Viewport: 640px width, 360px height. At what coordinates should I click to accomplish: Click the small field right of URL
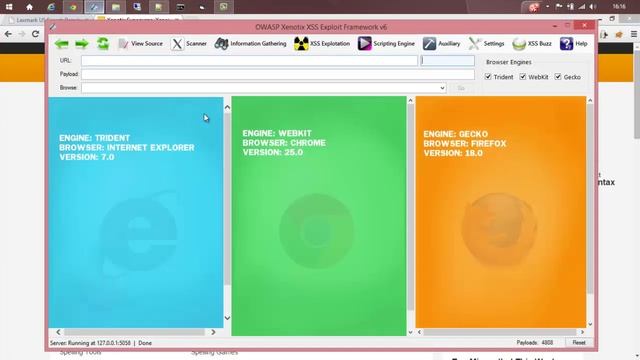tap(447, 61)
